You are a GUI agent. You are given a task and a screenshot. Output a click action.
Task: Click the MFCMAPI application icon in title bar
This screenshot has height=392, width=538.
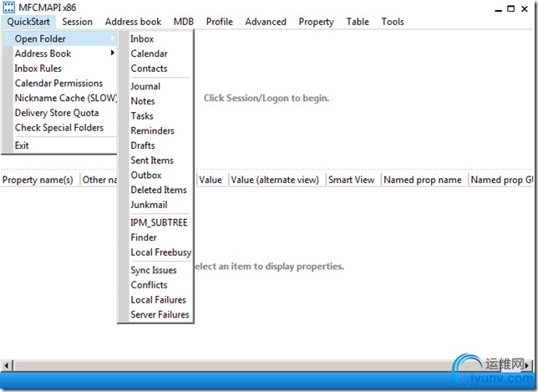(x=9, y=8)
